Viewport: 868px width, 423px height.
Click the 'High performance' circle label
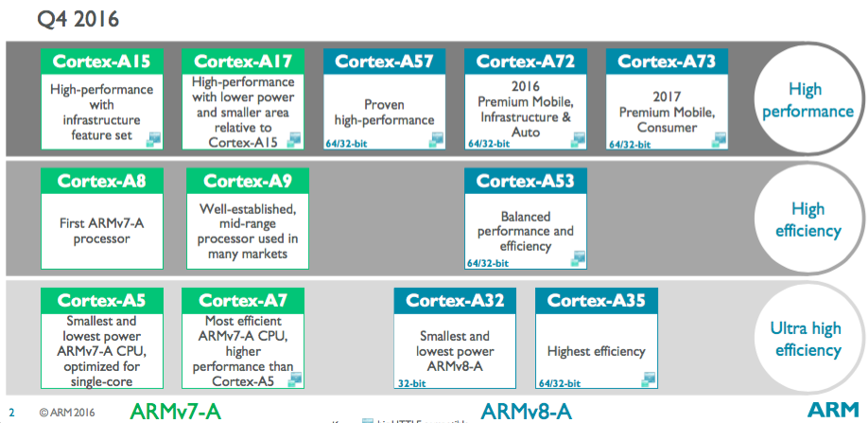807,100
